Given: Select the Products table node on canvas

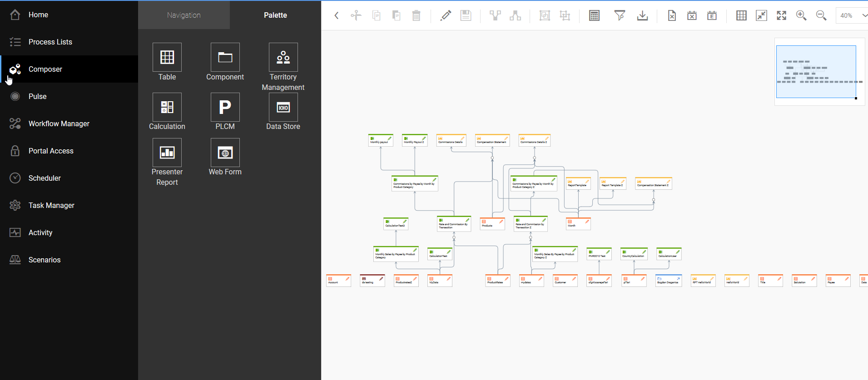Looking at the screenshot, I should tap(492, 224).
